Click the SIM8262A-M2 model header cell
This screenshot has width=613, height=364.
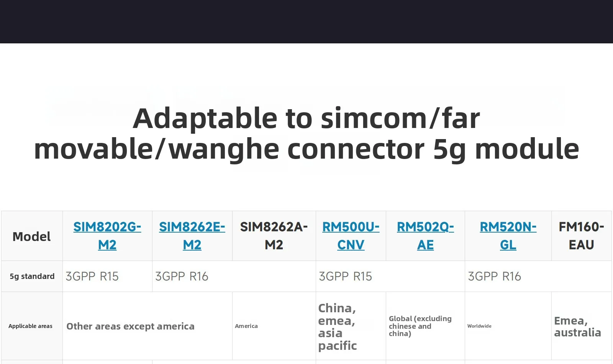pos(274,236)
